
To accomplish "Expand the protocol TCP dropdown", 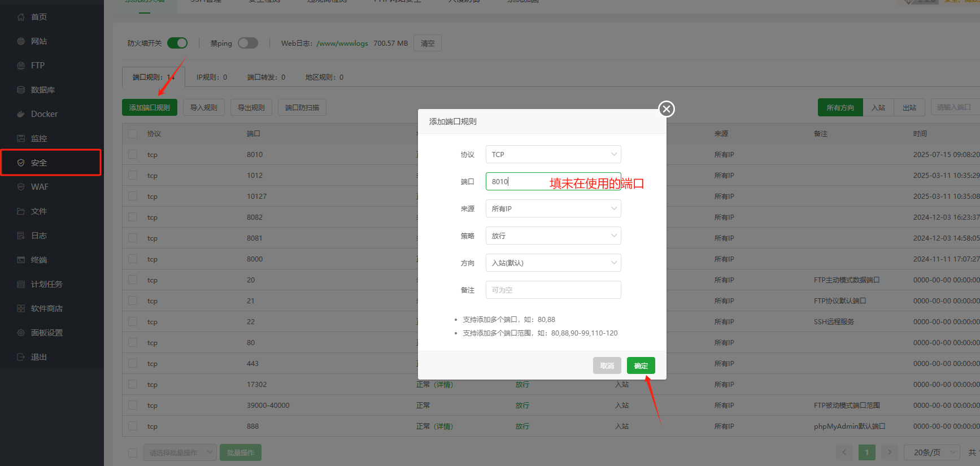I will tap(553, 154).
